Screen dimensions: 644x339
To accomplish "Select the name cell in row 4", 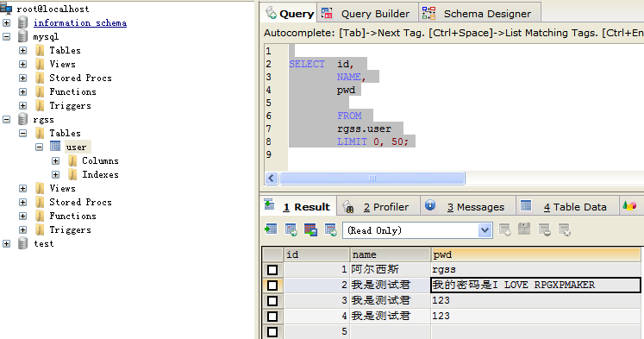I will point(391,317).
